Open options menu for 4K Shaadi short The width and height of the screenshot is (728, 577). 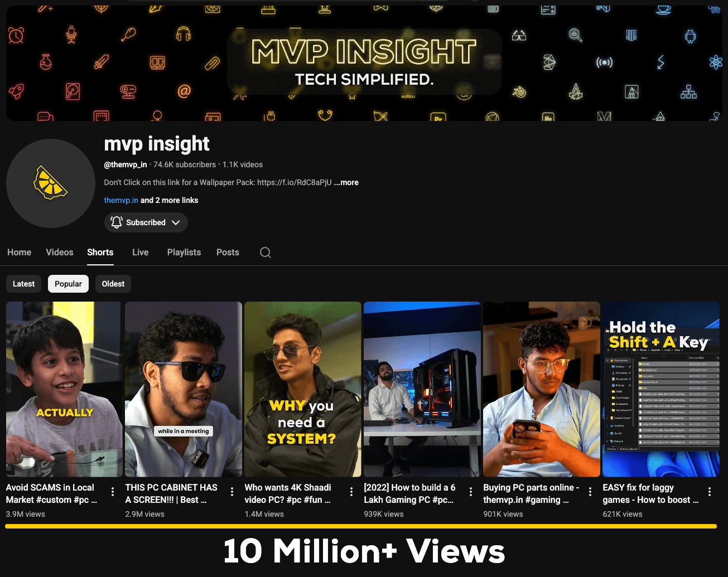(351, 492)
